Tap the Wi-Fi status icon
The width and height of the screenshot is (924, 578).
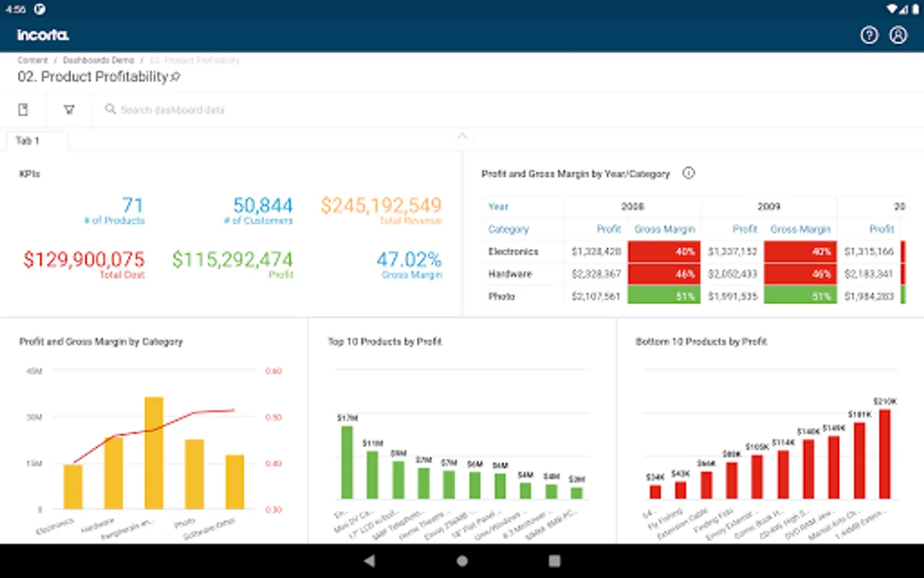[892, 9]
